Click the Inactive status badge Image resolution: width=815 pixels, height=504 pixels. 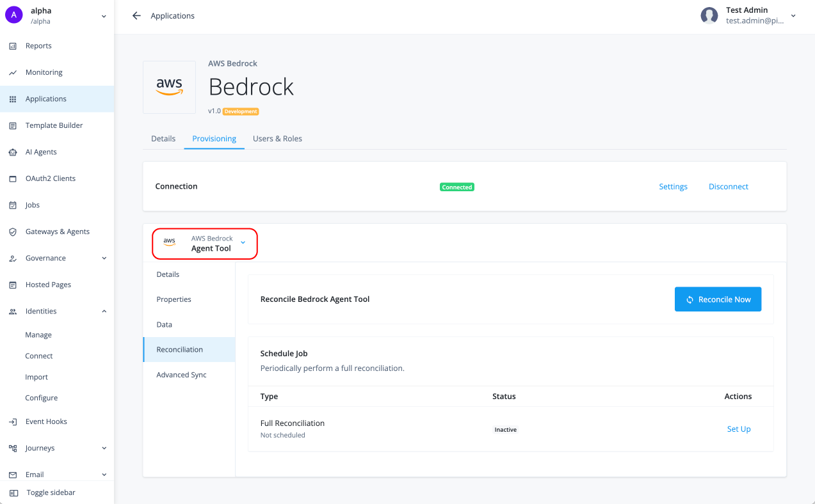(505, 430)
